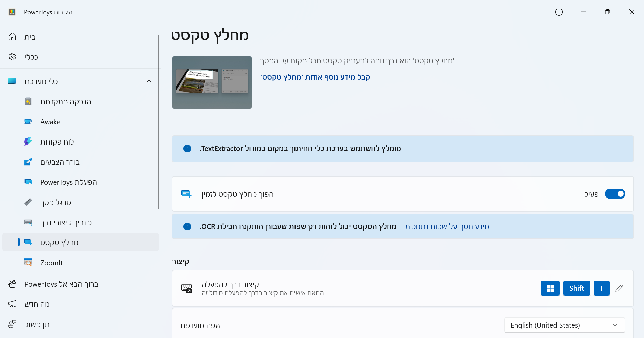Open What's New (מה חדש) megaphone icon

(12, 304)
